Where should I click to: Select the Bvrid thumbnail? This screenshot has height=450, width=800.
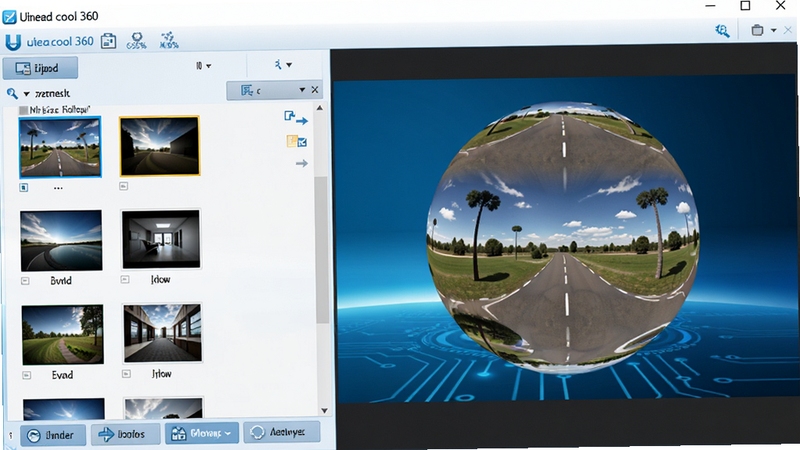[x=61, y=240]
